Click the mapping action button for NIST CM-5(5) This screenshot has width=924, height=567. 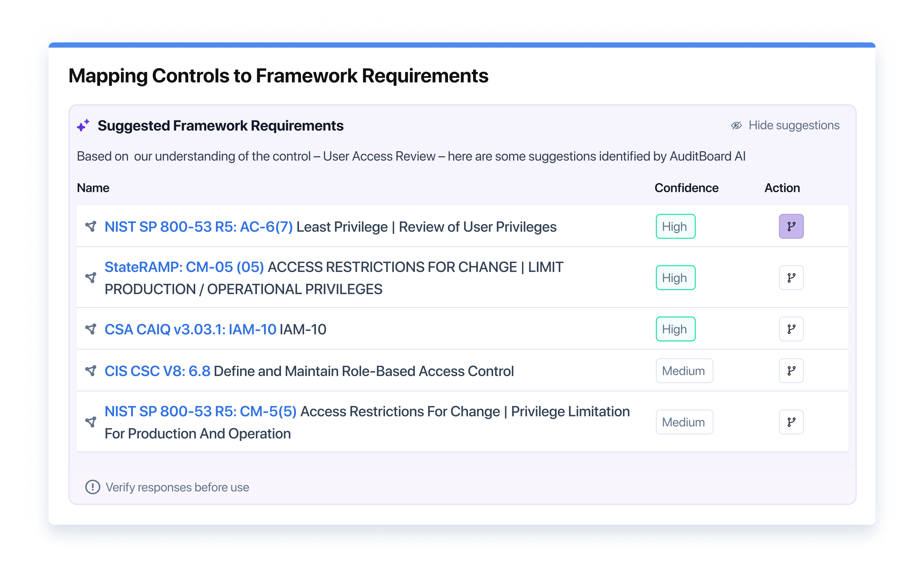tap(791, 422)
